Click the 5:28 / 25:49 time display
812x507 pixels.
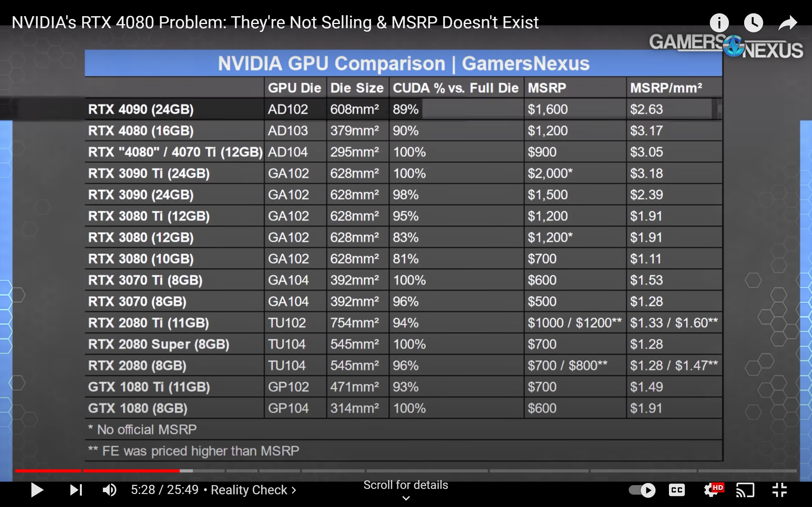click(x=164, y=490)
